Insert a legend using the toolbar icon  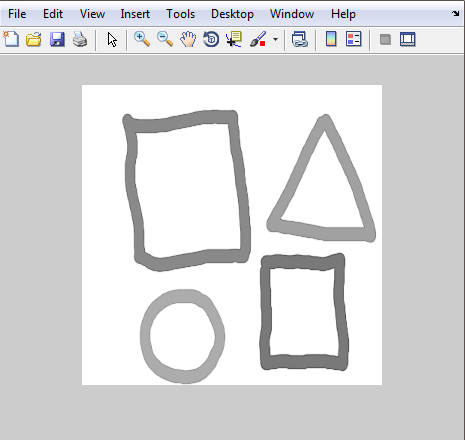tap(354, 39)
